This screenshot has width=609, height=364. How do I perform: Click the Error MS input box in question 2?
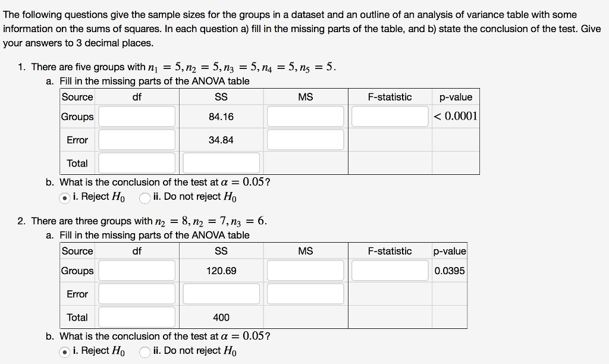(x=305, y=293)
